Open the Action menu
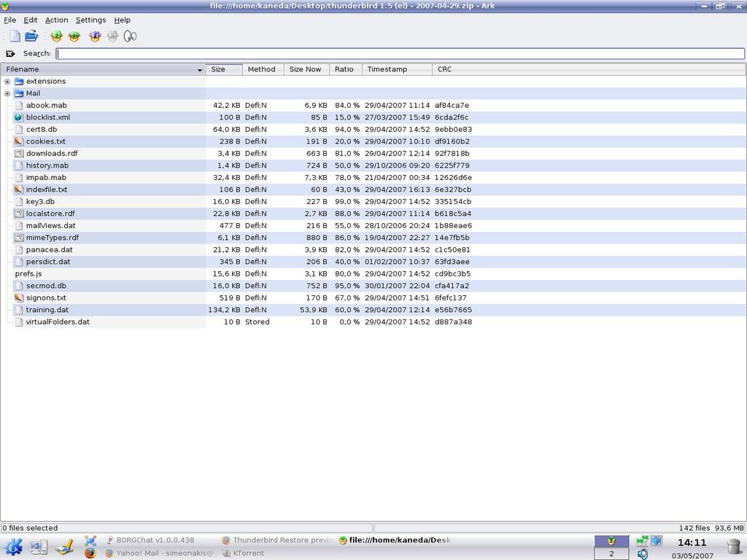 pyautogui.click(x=56, y=20)
